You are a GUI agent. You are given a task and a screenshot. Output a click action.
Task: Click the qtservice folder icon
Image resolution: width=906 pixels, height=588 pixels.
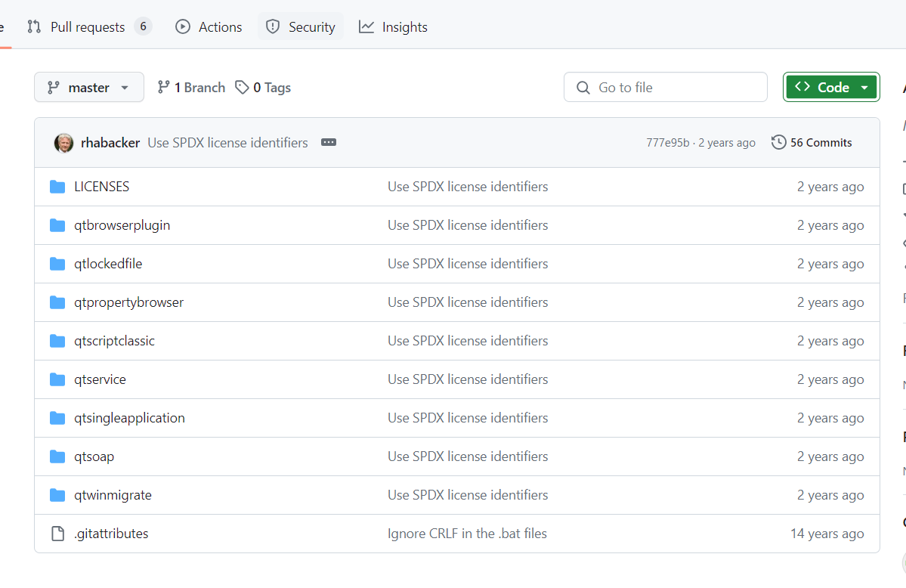tap(57, 379)
